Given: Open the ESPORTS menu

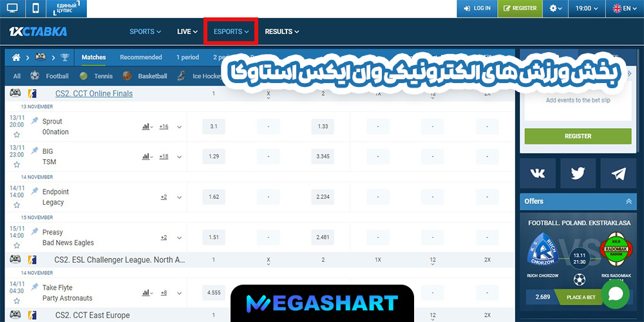Looking at the screenshot, I should point(231,32).
